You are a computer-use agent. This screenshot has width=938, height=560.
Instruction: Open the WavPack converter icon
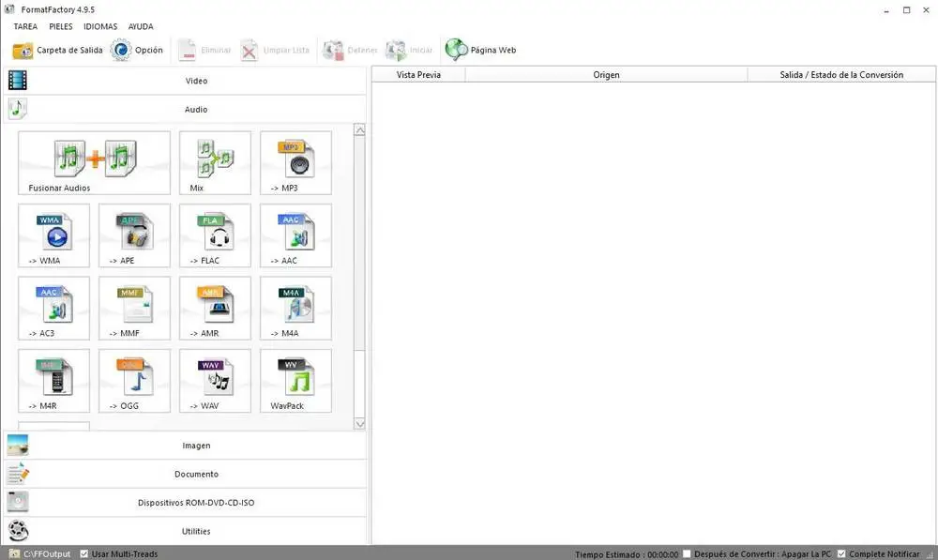tap(295, 381)
